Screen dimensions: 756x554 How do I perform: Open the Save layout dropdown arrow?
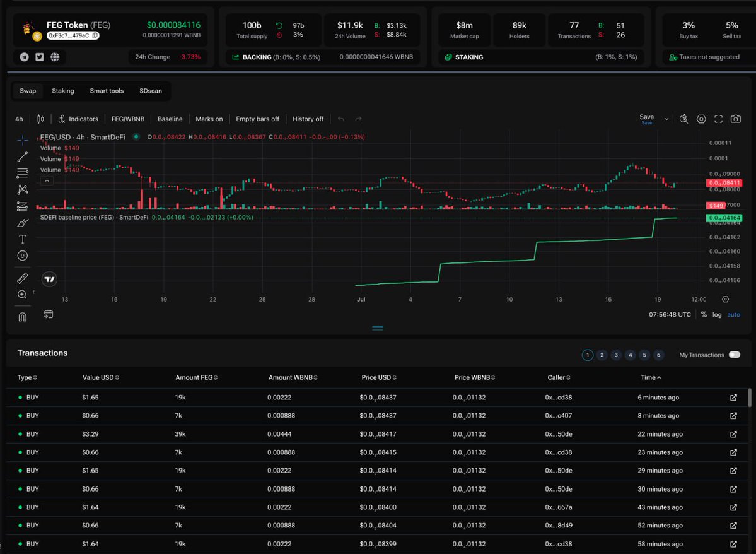point(666,119)
